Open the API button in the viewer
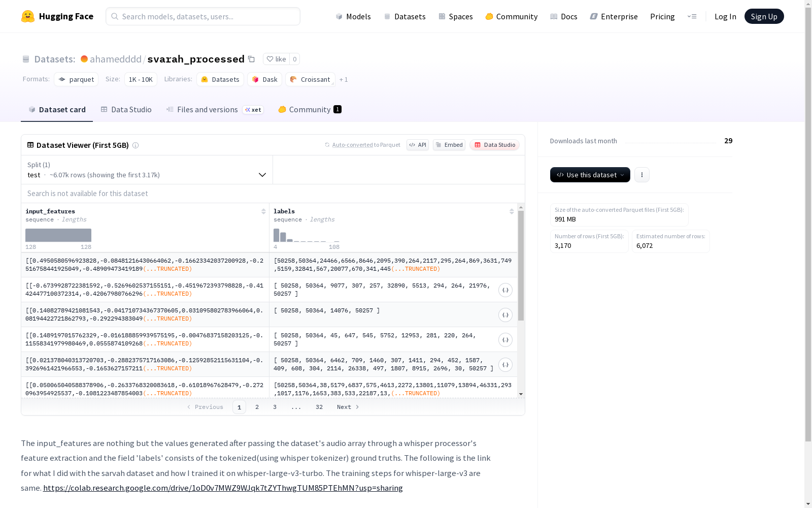Image resolution: width=812 pixels, height=508 pixels. 418,145
